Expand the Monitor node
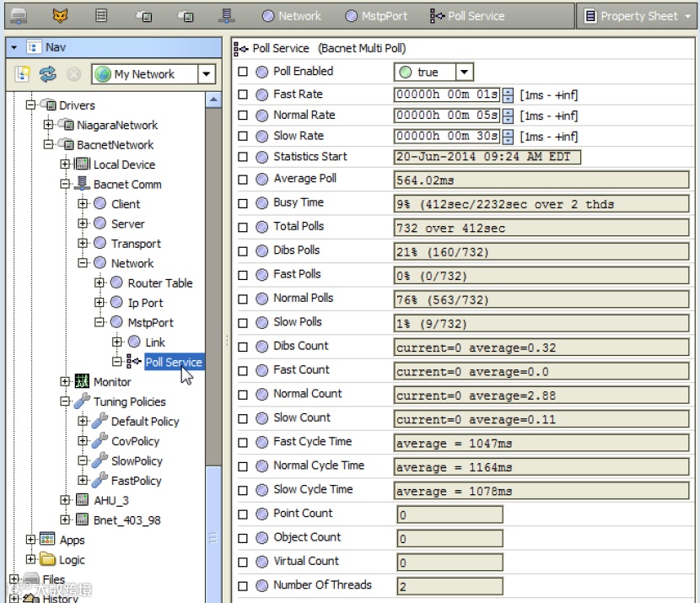Image resolution: width=700 pixels, height=603 pixels. tap(65, 381)
